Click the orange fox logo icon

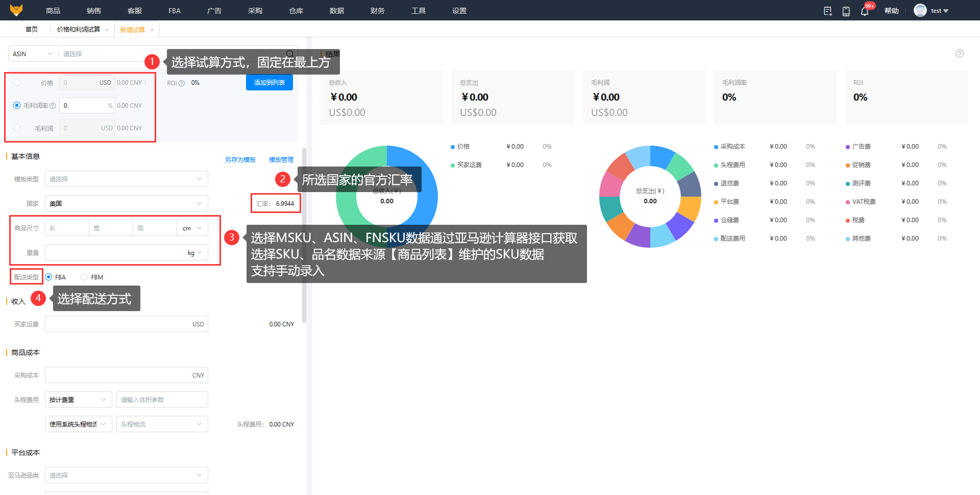click(x=16, y=10)
